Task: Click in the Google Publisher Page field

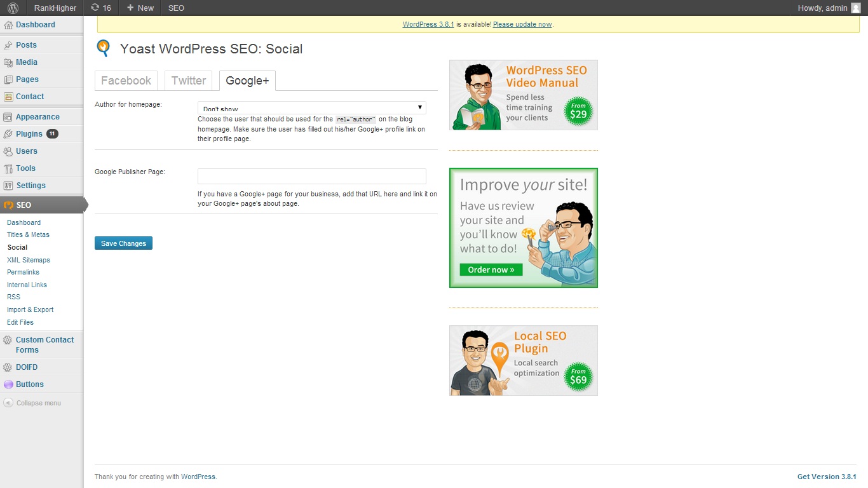Action: (x=311, y=176)
